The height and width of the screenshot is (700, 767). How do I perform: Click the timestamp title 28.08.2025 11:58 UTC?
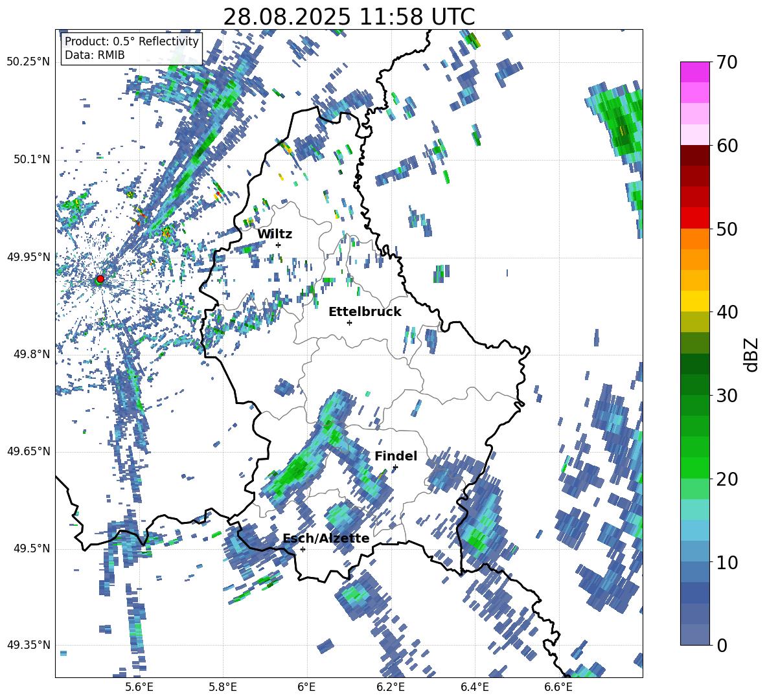[349, 17]
